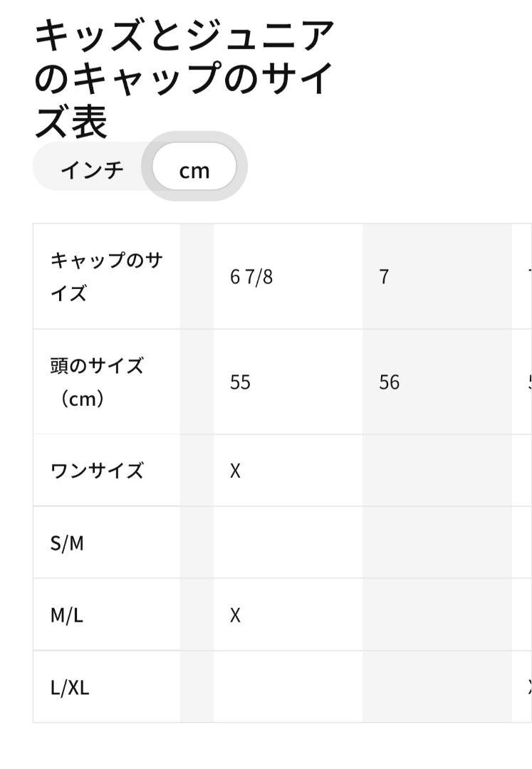Click the X mark in ワンサイズ row

[x=235, y=471]
